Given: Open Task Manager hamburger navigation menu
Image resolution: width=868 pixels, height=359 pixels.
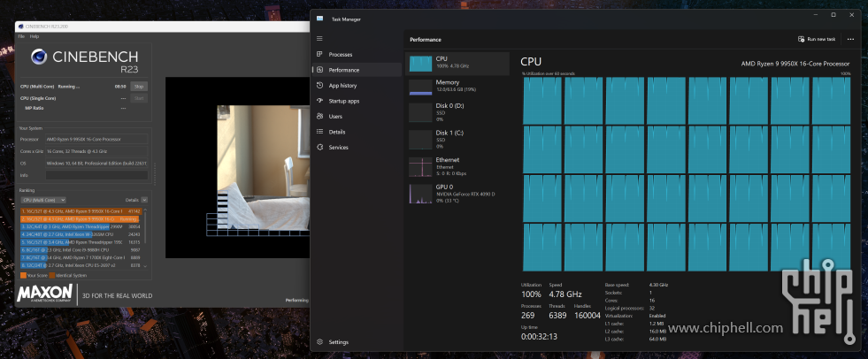Looking at the screenshot, I should (319, 38).
